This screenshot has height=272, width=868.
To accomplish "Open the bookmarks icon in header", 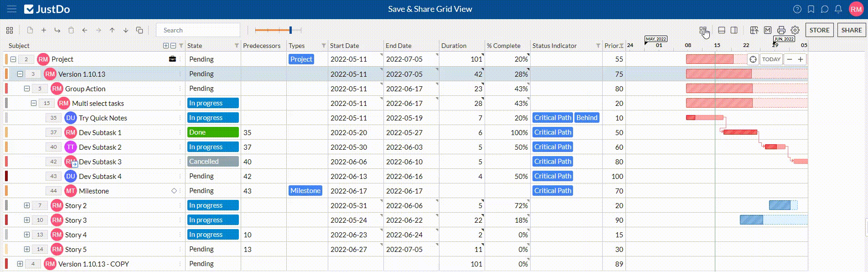I will [811, 9].
